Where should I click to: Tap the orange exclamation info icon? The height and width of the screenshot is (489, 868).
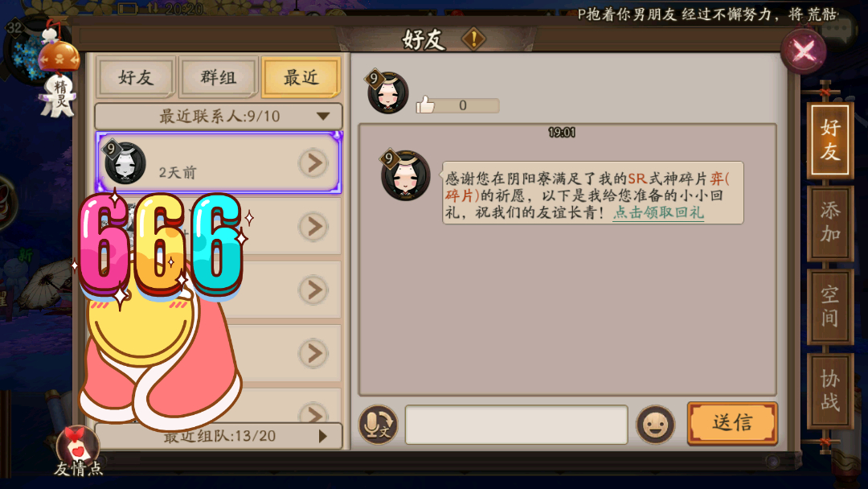coord(474,39)
